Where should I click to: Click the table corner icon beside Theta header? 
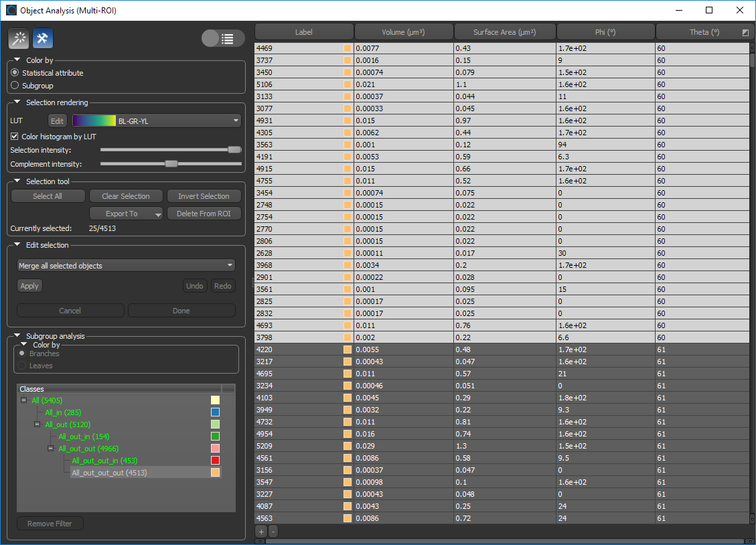click(x=745, y=32)
